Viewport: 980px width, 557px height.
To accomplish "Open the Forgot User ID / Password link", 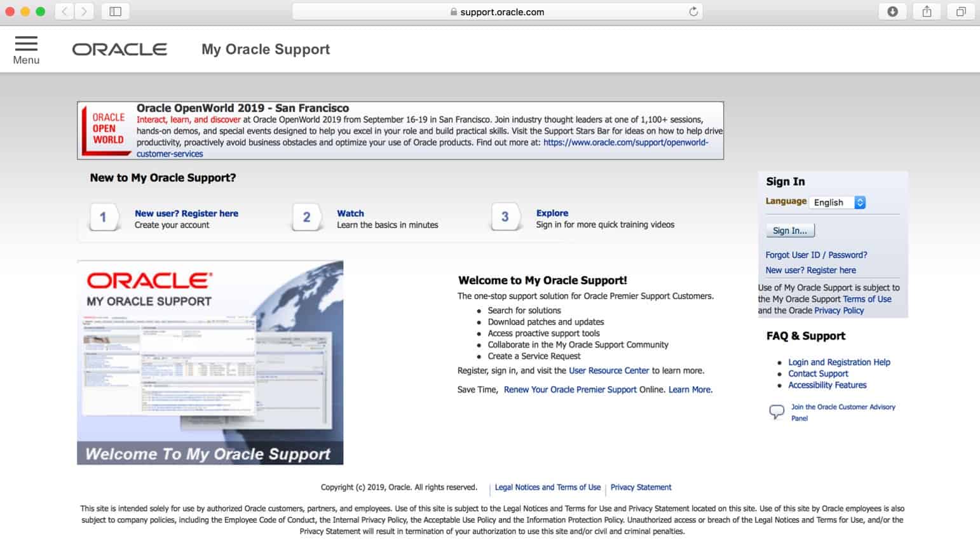I will [x=816, y=254].
